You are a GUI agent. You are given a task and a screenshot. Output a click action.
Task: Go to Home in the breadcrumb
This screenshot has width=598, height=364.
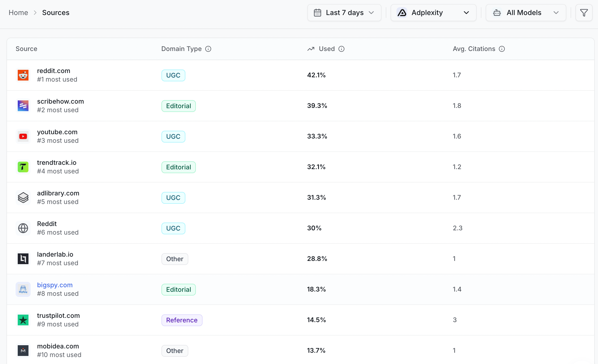pyautogui.click(x=18, y=13)
